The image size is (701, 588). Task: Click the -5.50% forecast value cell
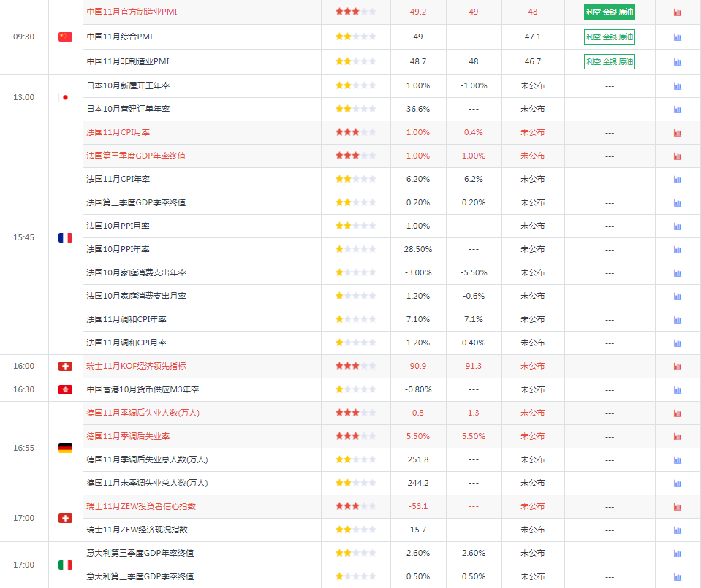pyautogui.click(x=474, y=272)
